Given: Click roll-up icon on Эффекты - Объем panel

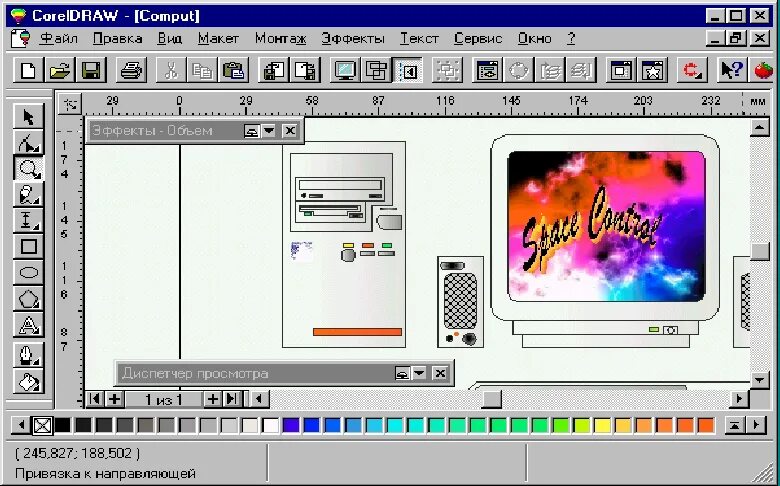Looking at the screenshot, I should 252,131.
